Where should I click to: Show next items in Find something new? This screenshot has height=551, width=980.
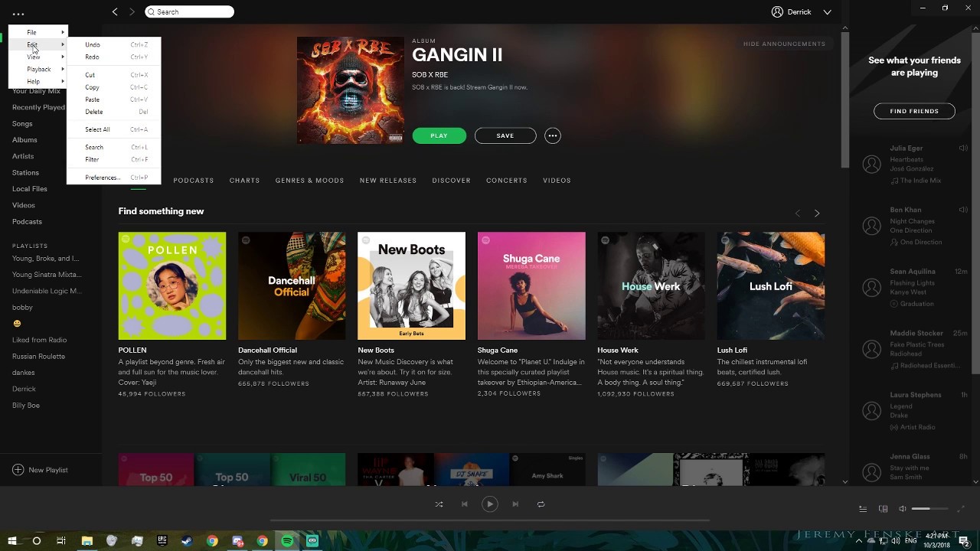point(817,214)
